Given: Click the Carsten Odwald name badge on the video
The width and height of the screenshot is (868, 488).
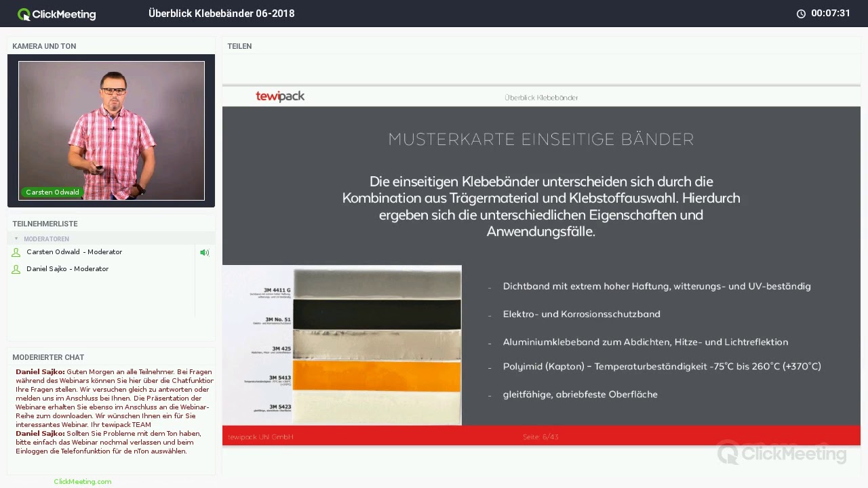Looking at the screenshot, I should (x=52, y=192).
